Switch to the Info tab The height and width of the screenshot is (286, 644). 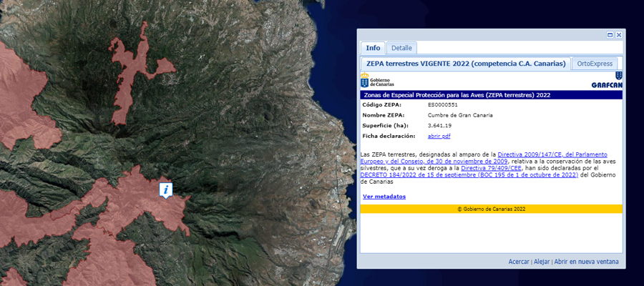[373, 48]
